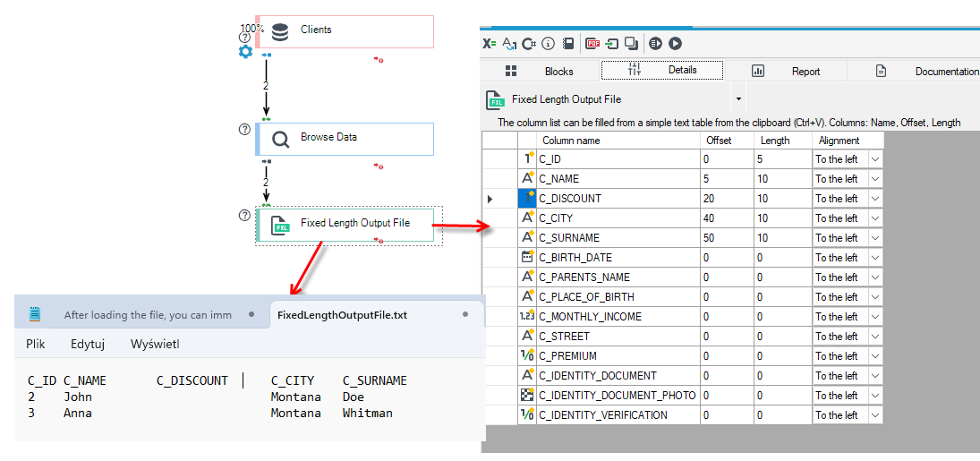Open Alignment dropdown for C_NAME row
The width and height of the screenshot is (980, 461).
875,179
